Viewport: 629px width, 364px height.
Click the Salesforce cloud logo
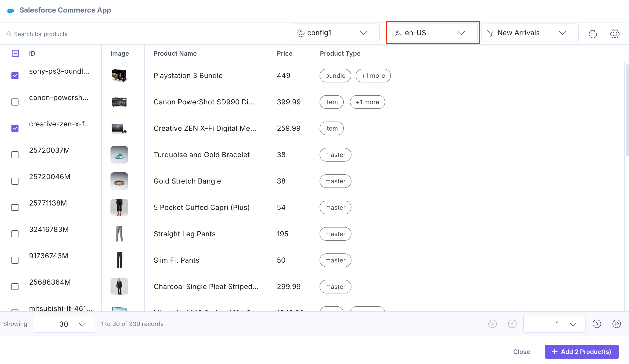pyautogui.click(x=11, y=11)
